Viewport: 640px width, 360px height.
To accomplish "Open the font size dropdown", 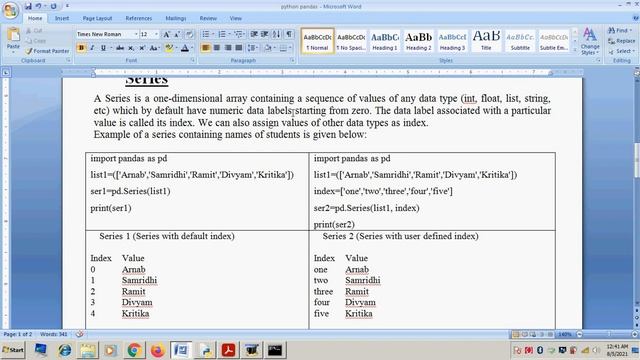I will coord(156,34).
